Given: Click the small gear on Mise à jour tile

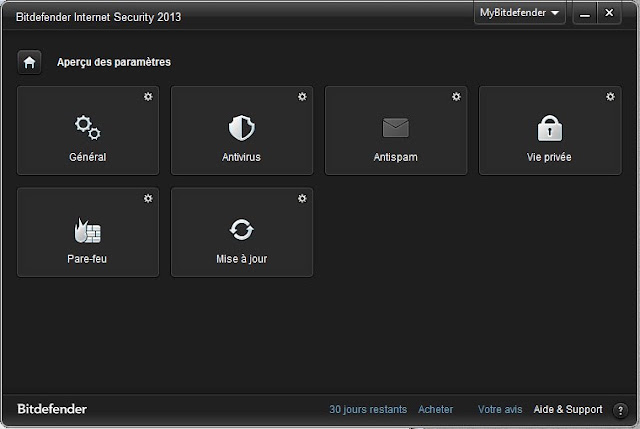Looking at the screenshot, I should pyautogui.click(x=302, y=199).
